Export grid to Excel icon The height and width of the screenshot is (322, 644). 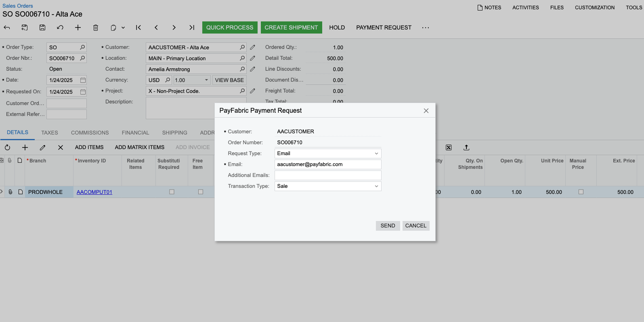click(449, 147)
